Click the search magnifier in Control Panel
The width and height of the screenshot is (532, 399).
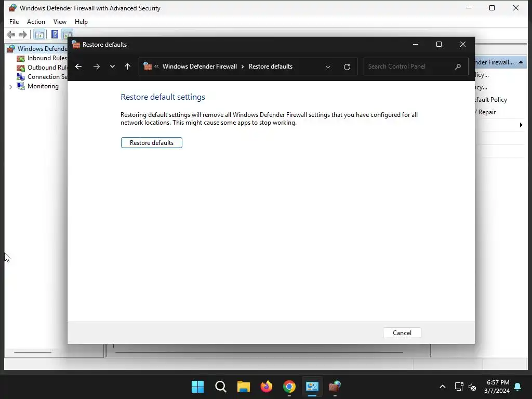click(x=458, y=66)
